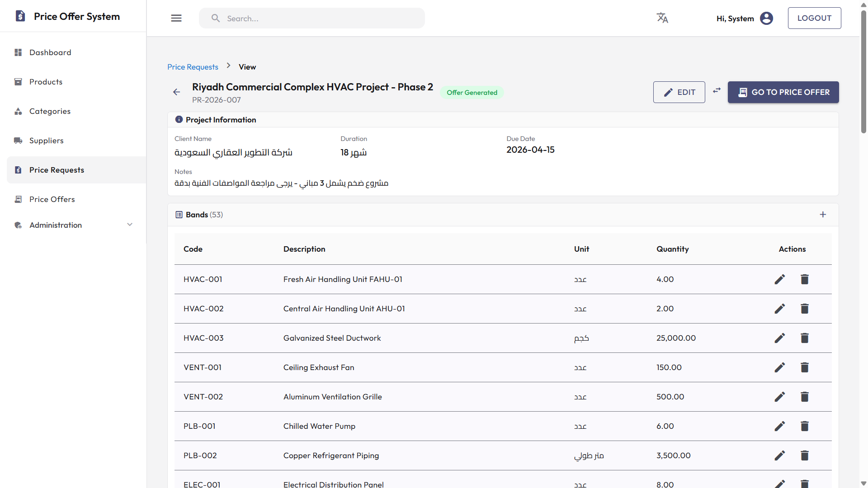The width and height of the screenshot is (868, 488).
Task: Open the hamburger navigation menu
Action: point(176,18)
